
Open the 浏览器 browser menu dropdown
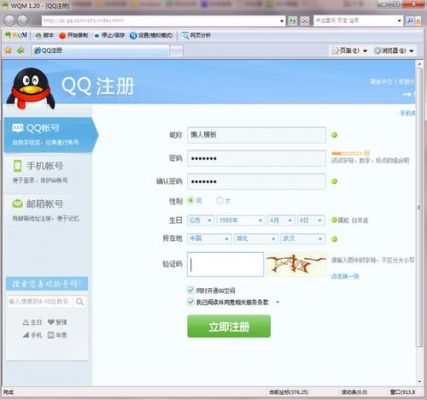coord(394,51)
